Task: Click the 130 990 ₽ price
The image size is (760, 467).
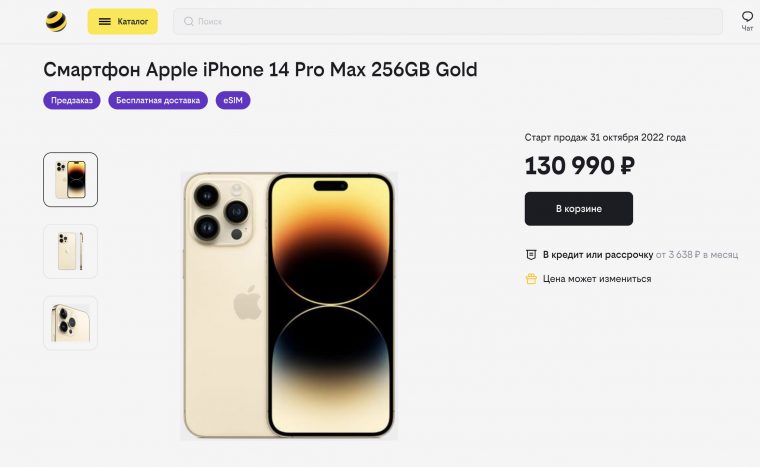Action: tap(579, 166)
